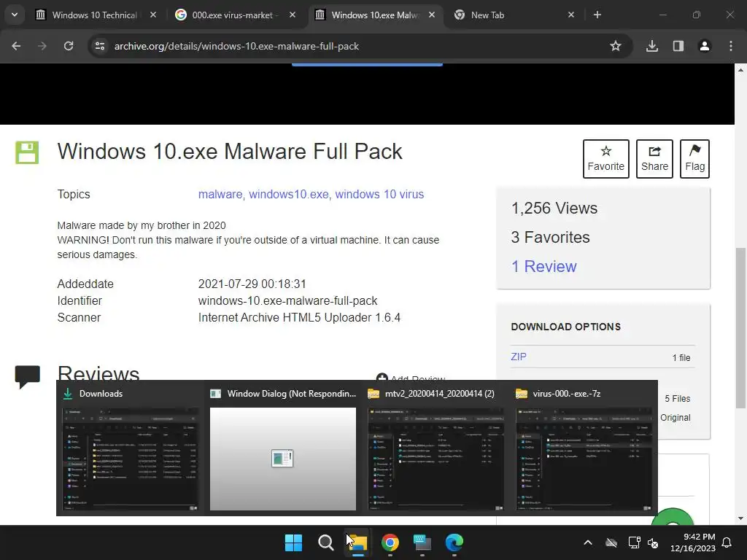Jump to the 1 Review link
The image size is (747, 560).
(x=543, y=266)
